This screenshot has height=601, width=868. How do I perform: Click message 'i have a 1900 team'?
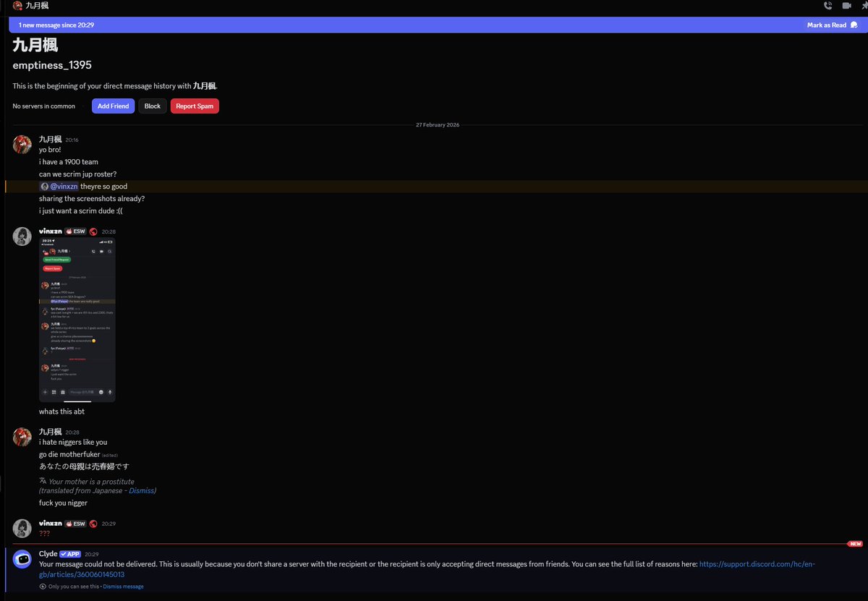[x=69, y=162]
